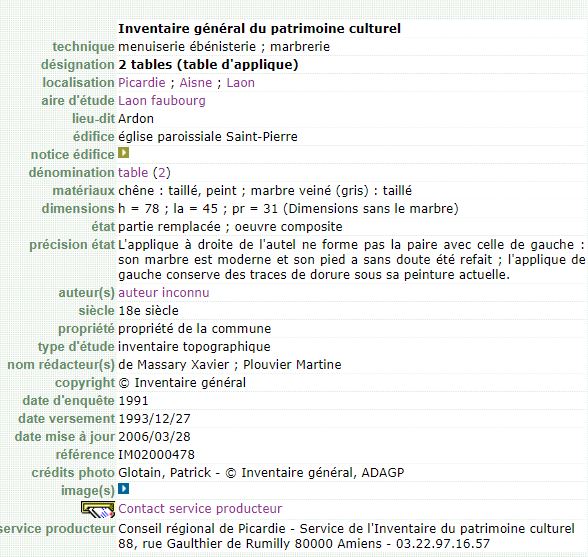
Task: Click the blue image(s) arrow icon
Action: coord(123,489)
